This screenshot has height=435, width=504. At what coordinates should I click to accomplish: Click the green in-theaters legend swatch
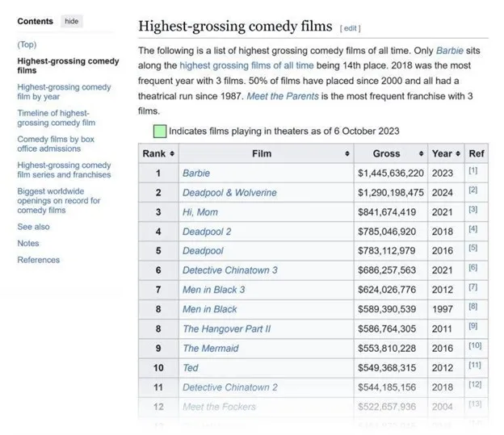click(159, 131)
